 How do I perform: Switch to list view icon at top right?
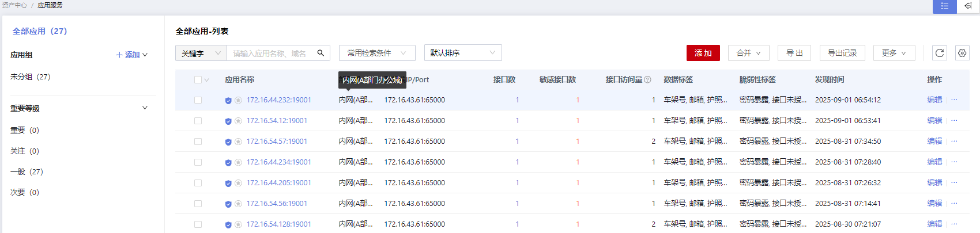[x=944, y=6]
